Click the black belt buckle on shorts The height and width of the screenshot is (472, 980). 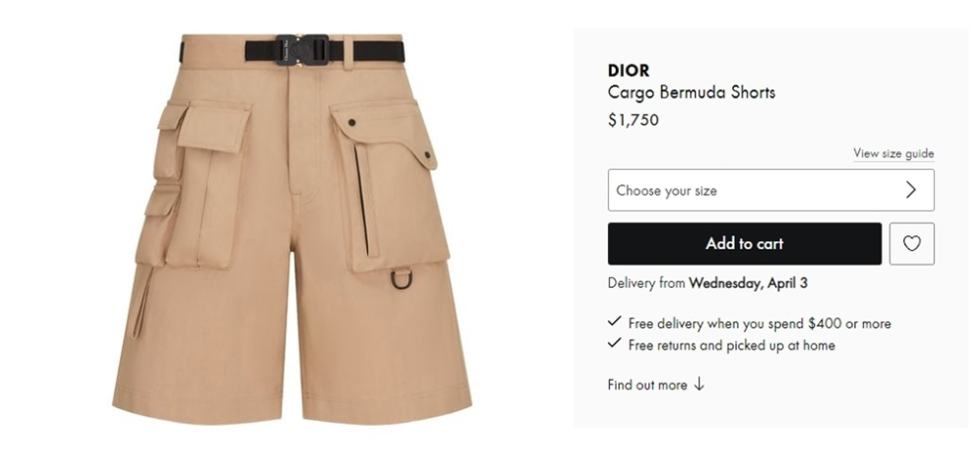click(x=302, y=49)
